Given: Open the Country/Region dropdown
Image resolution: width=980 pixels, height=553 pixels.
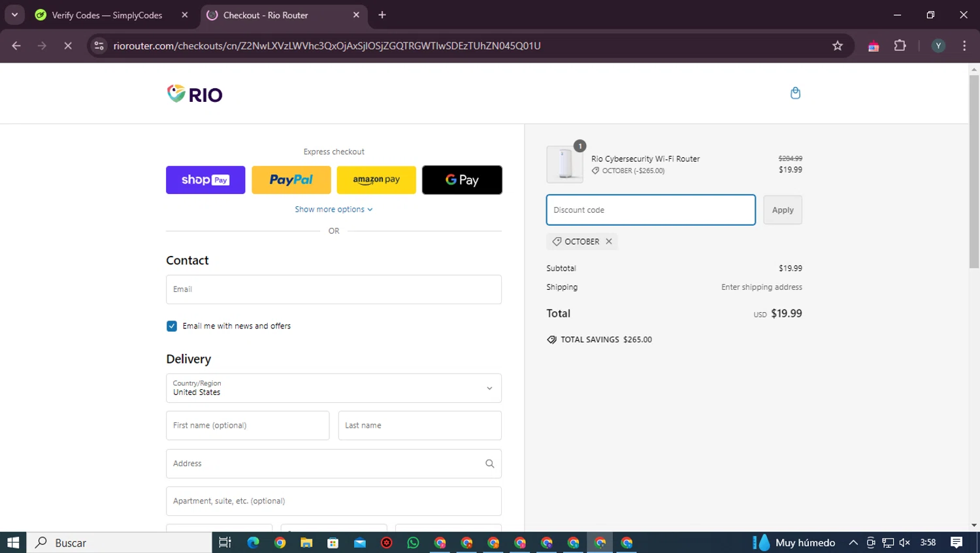Looking at the screenshot, I should coord(334,388).
